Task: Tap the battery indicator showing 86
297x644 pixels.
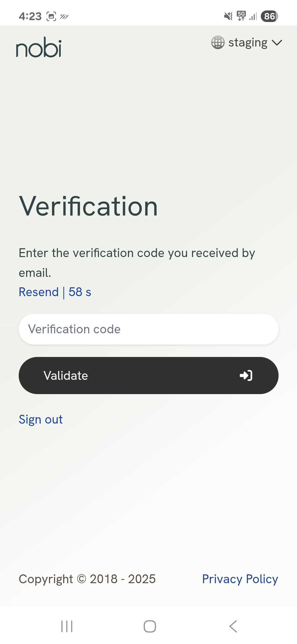Action: pos(269,16)
